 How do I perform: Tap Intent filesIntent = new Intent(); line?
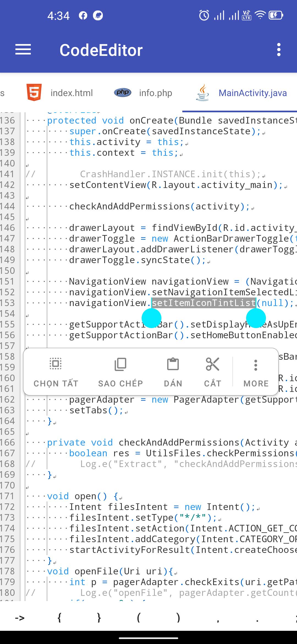(x=162, y=507)
